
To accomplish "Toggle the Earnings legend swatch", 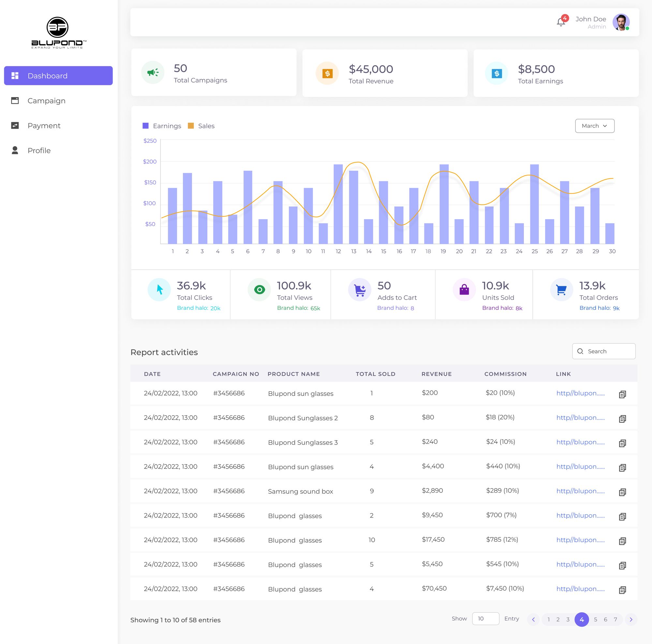I will 146,126.
